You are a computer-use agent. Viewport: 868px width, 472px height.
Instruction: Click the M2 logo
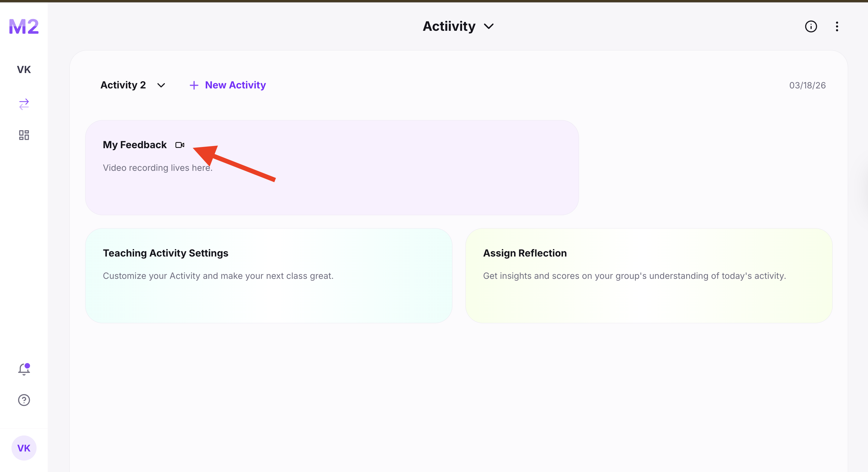point(24,27)
